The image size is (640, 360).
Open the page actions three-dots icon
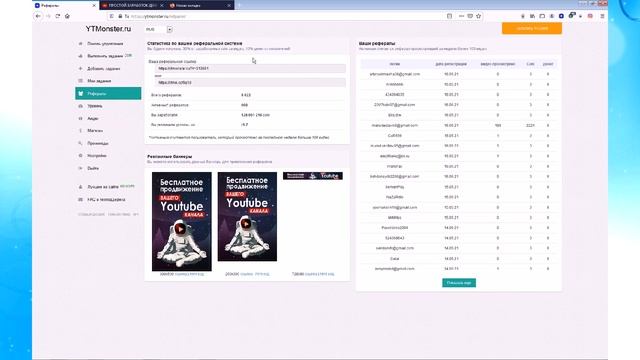click(x=461, y=16)
